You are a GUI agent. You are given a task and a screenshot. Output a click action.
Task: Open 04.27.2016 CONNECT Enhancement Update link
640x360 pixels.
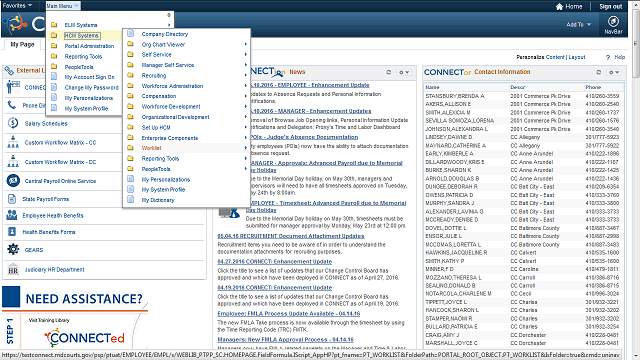click(274, 262)
